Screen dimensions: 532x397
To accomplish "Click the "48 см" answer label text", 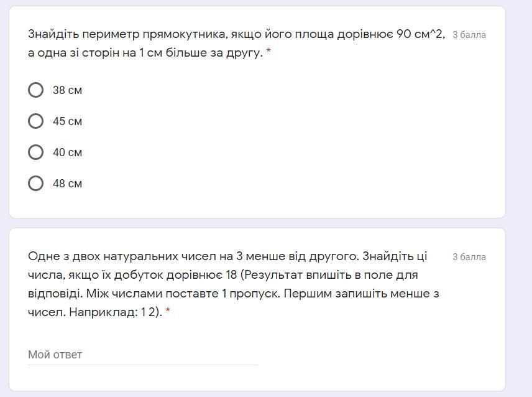I will pos(67,184).
